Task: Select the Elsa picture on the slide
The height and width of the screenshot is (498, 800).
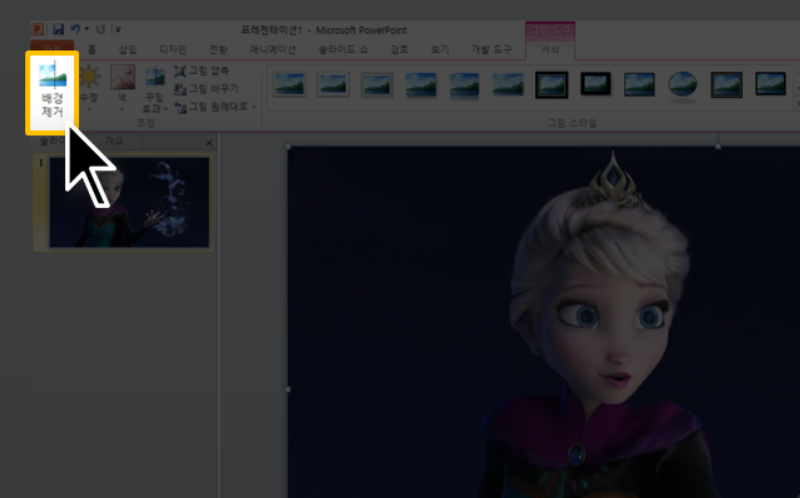Action: [543, 321]
